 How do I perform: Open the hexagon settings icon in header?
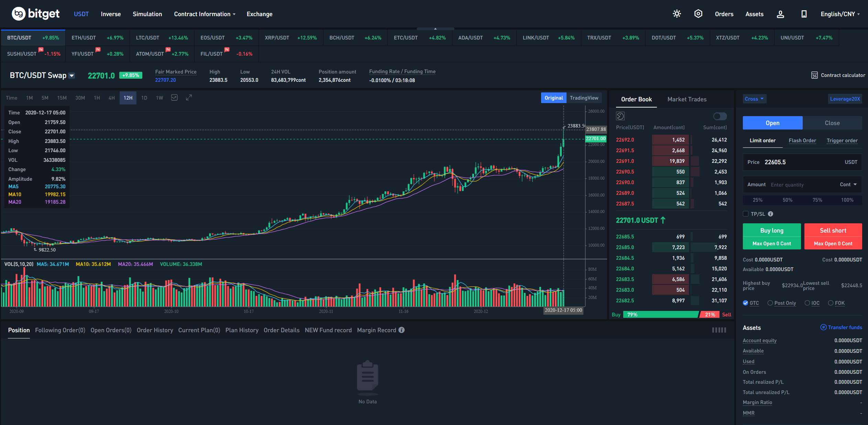(698, 14)
